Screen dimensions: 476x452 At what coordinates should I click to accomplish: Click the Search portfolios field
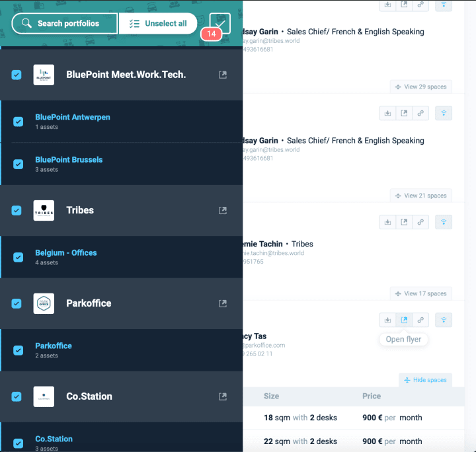coord(65,23)
